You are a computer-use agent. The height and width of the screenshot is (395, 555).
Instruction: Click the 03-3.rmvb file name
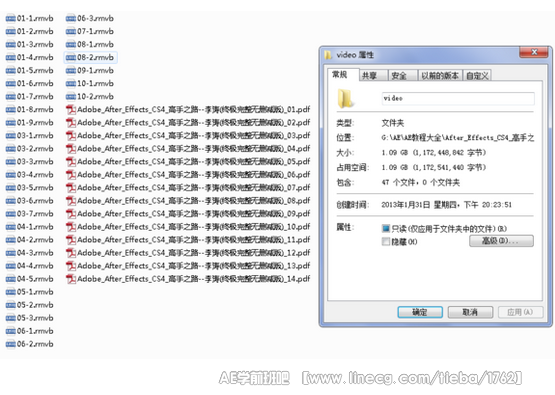point(35,162)
